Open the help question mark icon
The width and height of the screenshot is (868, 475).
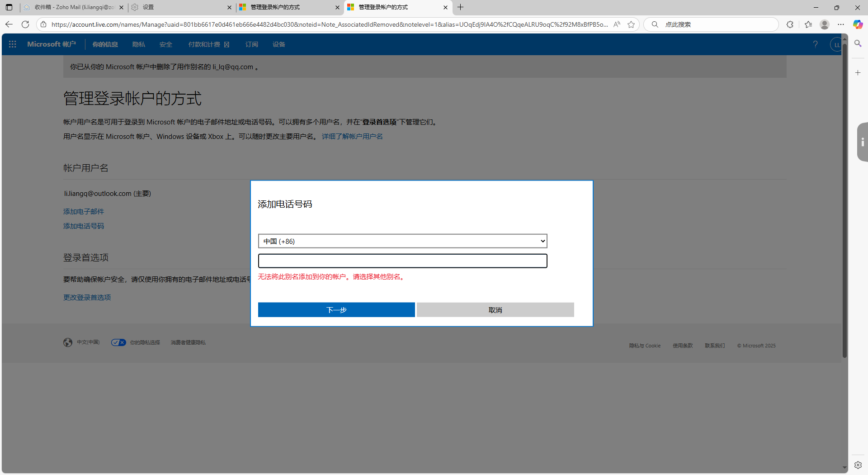[x=815, y=44]
